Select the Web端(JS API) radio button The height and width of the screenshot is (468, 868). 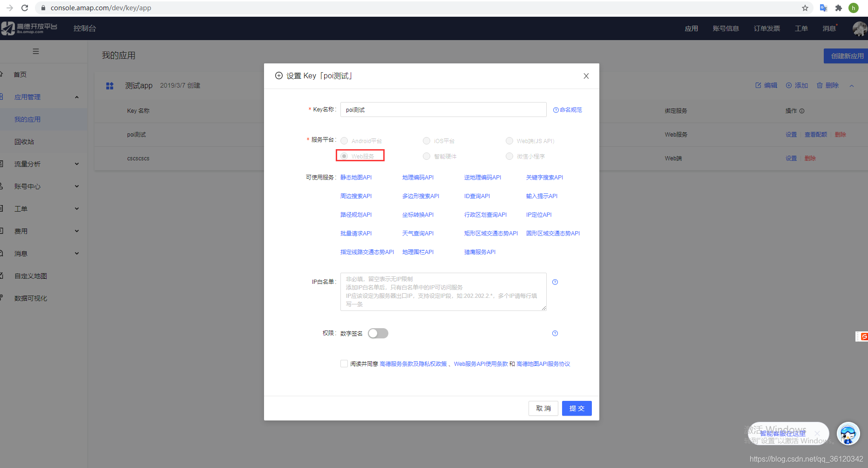point(509,141)
